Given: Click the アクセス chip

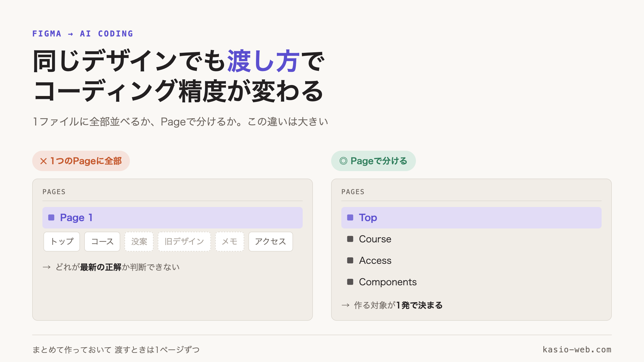Looking at the screenshot, I should (270, 242).
